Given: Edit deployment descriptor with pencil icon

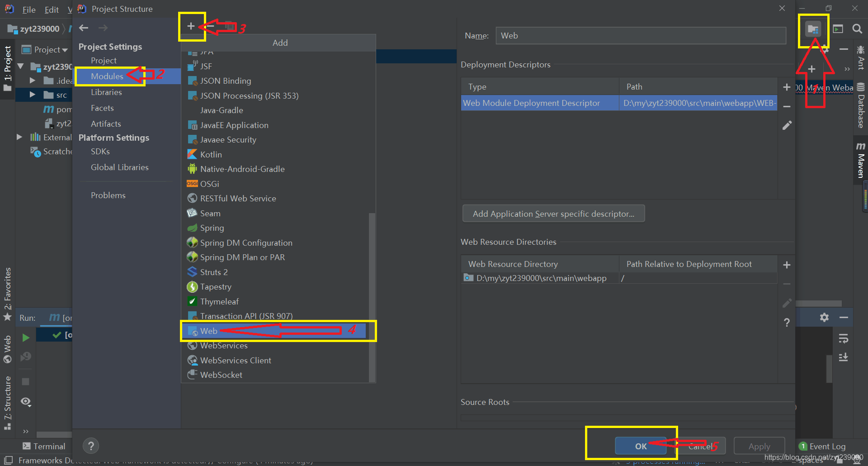Looking at the screenshot, I should coord(787,125).
